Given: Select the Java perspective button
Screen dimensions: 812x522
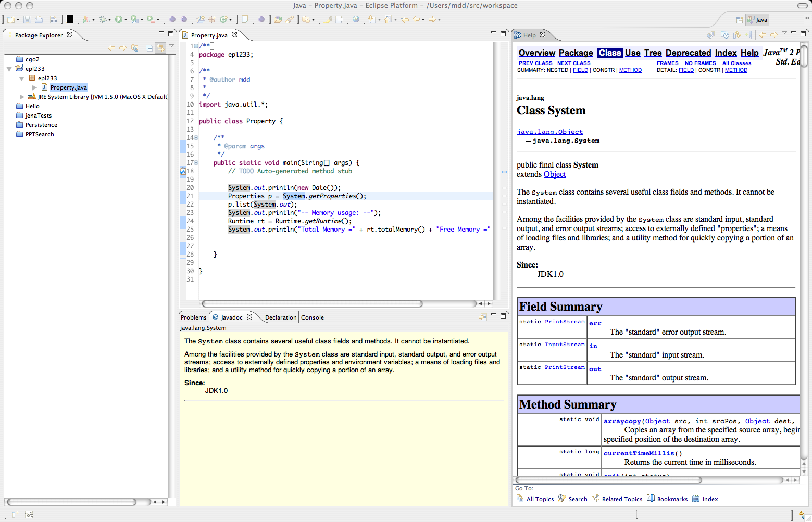Looking at the screenshot, I should pos(757,20).
